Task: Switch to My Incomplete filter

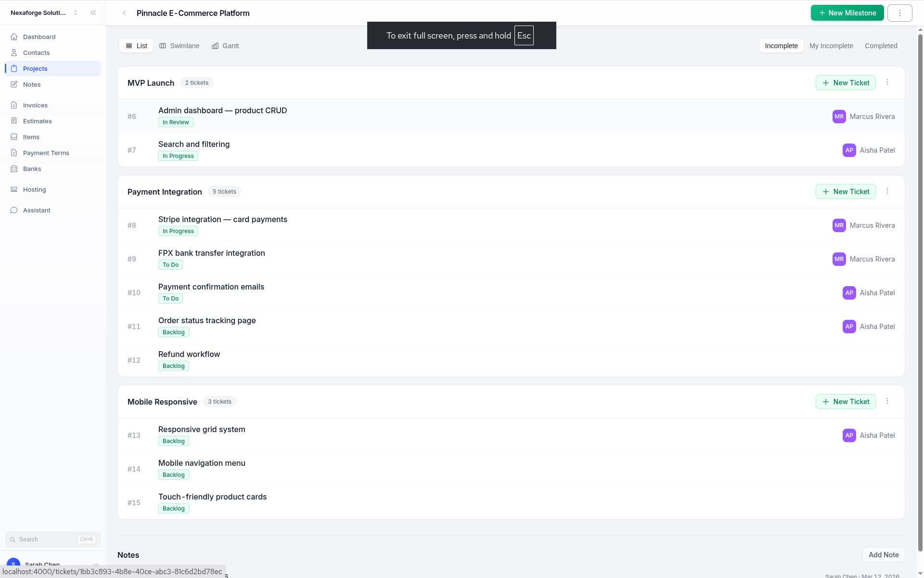Action: click(x=831, y=45)
